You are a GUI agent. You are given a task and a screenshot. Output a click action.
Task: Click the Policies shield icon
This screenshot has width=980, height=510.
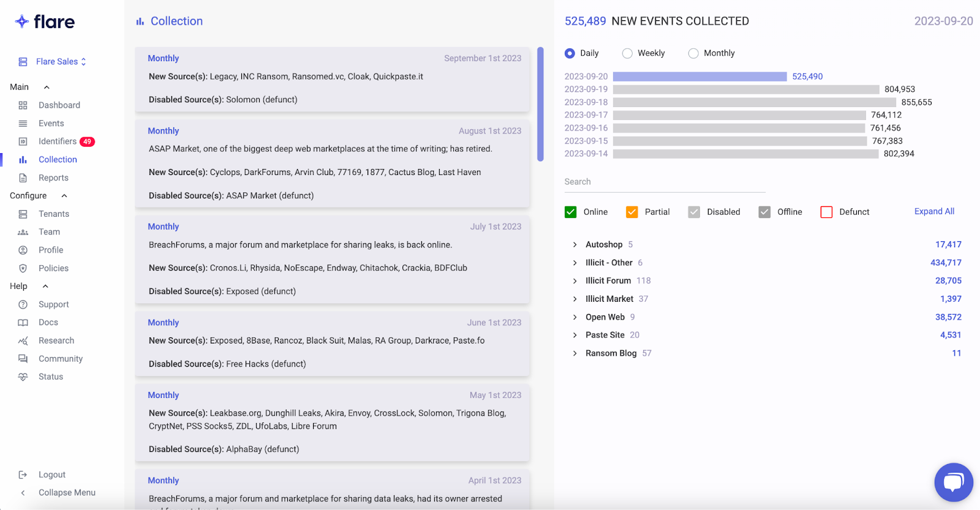23,268
